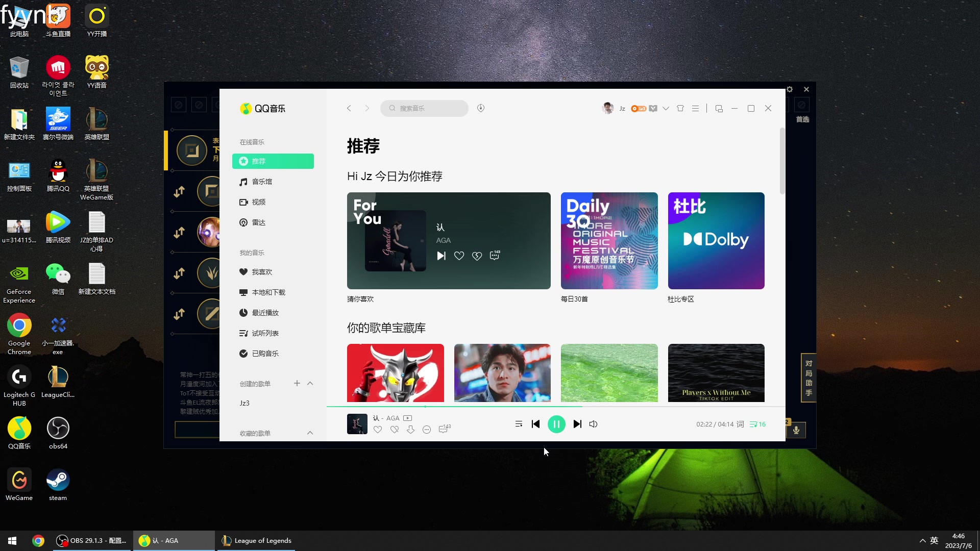Open 试听列表 in the sidebar
The height and width of the screenshot is (551, 980).
point(273,333)
